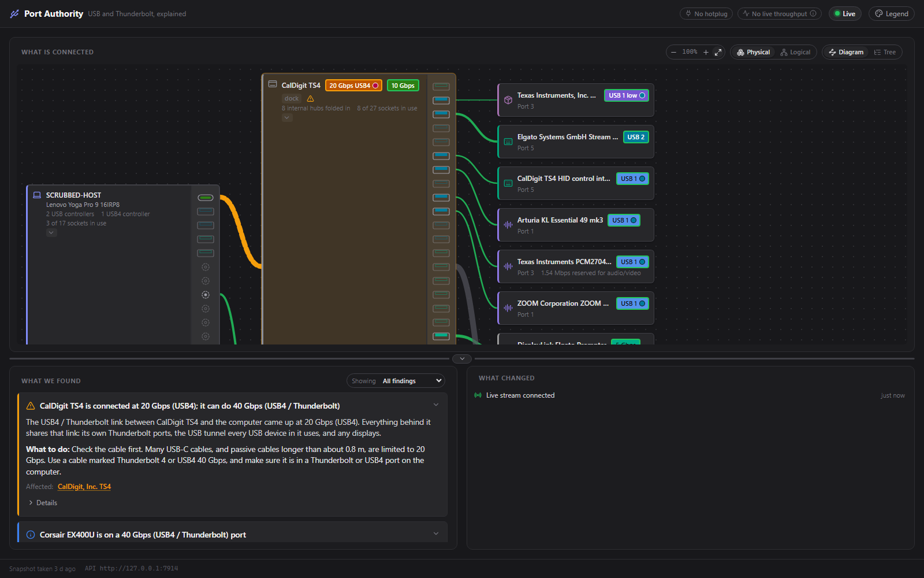Click the 100% zoom level value

(x=690, y=52)
